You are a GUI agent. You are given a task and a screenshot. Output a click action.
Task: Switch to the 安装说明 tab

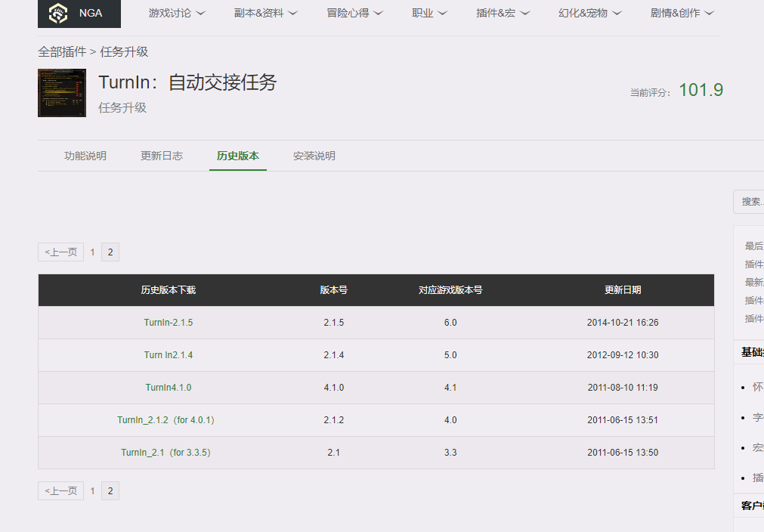point(314,156)
